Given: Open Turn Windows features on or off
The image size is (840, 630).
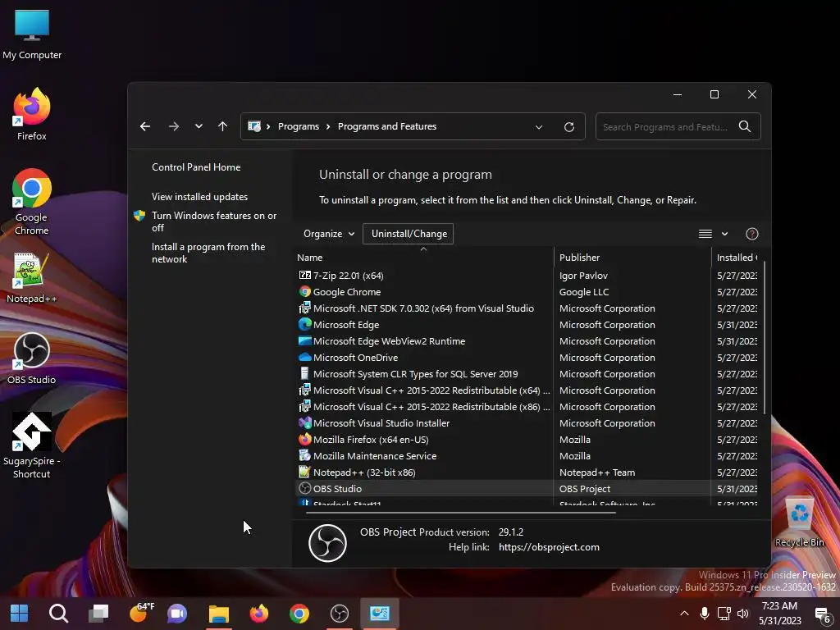Looking at the screenshot, I should pyautogui.click(x=214, y=221).
